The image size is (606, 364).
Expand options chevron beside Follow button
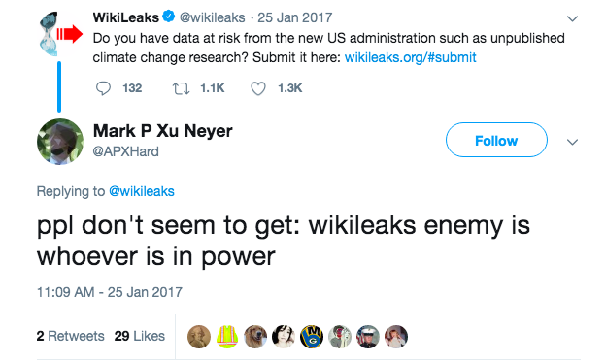(572, 142)
